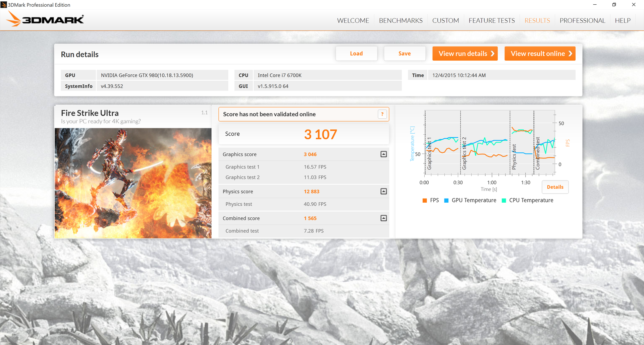Image resolution: width=644 pixels, height=345 pixels.
Task: Open the HELP tab
Action: click(623, 20)
